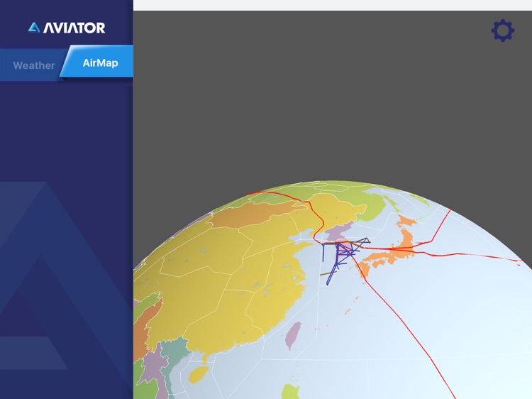Switch to the Weather tab
532x399 pixels.
[33, 65]
